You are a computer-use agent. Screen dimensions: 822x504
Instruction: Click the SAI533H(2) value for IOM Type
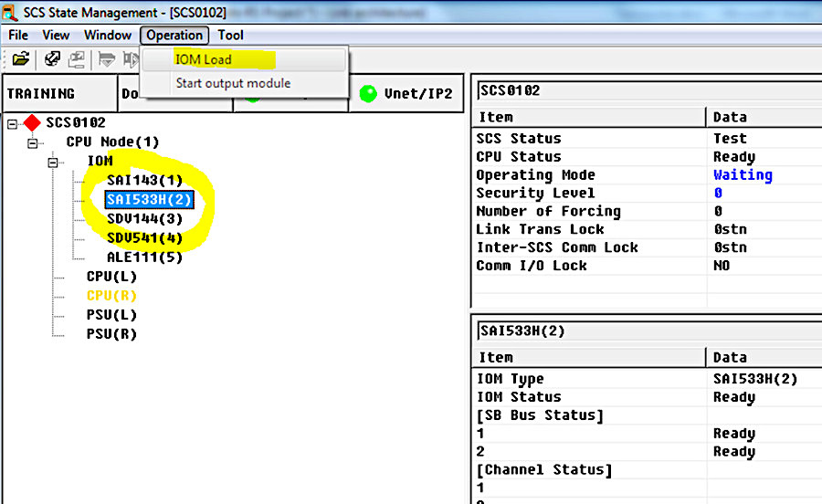755,379
